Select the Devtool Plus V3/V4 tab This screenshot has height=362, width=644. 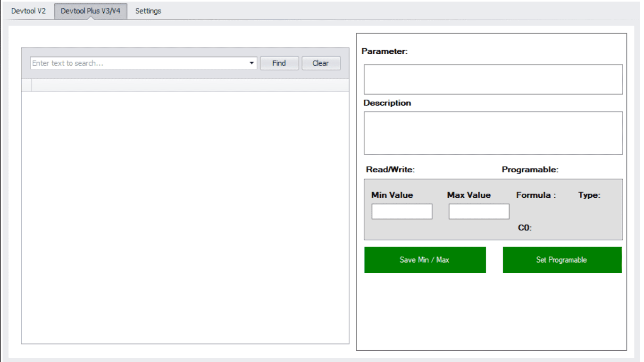91,11
